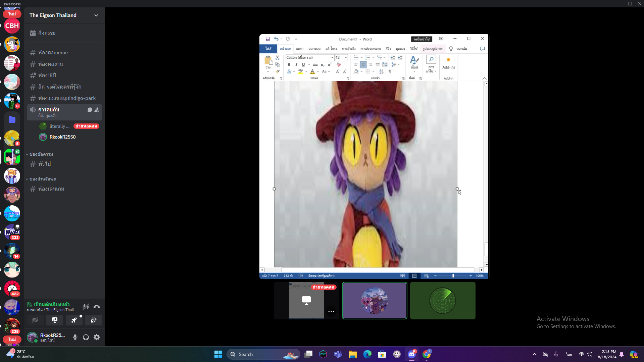Open more options on the live stream tile

click(x=331, y=311)
